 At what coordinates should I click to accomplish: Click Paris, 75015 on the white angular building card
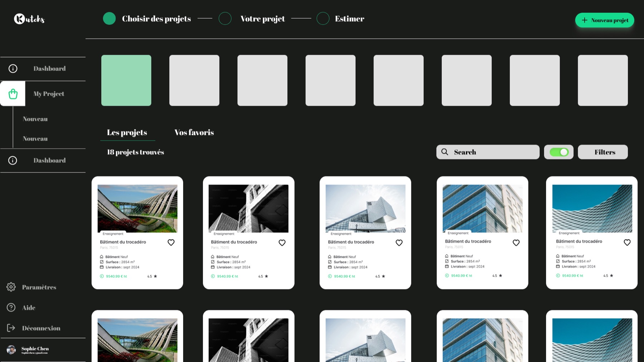click(x=337, y=248)
